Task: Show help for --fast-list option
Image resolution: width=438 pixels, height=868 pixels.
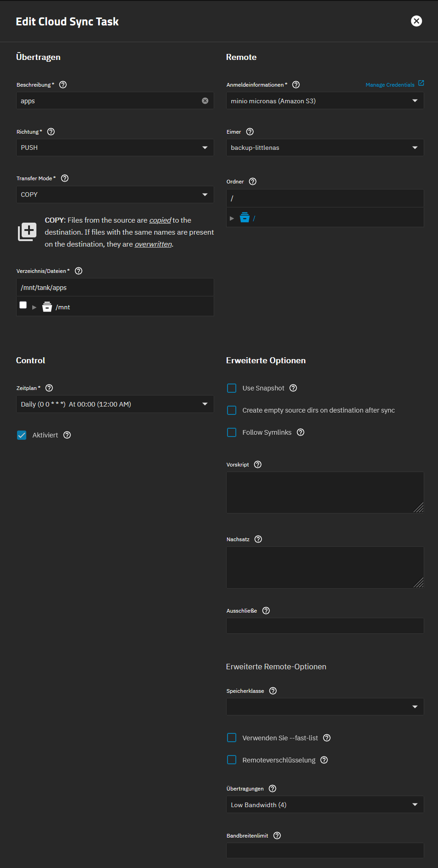Action: click(x=327, y=738)
